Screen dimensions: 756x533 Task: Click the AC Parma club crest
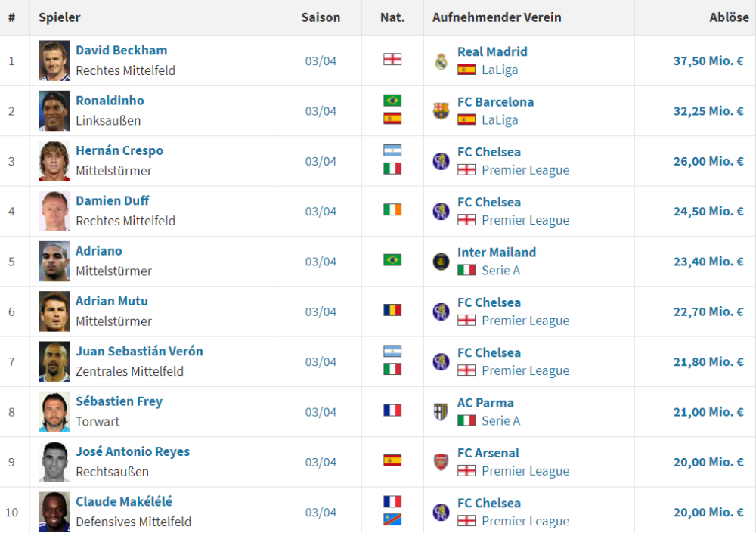[x=442, y=412]
